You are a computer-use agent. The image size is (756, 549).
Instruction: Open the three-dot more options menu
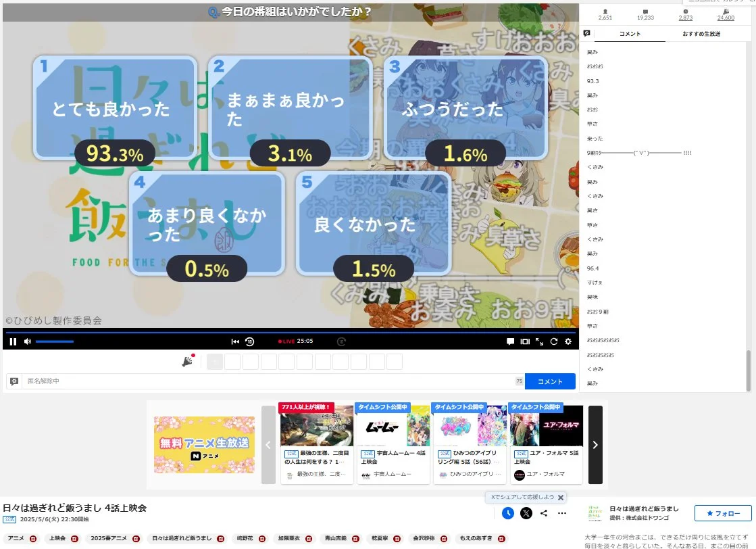click(562, 513)
